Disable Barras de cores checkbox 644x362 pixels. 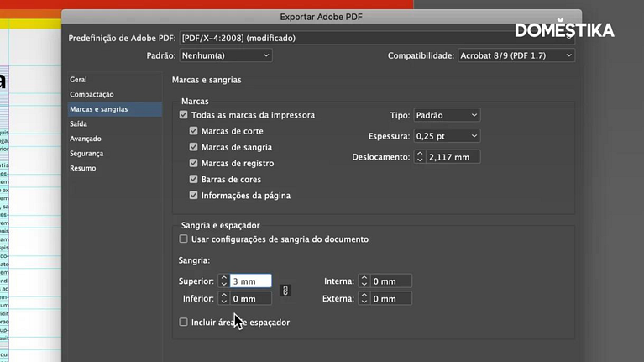[x=194, y=180]
